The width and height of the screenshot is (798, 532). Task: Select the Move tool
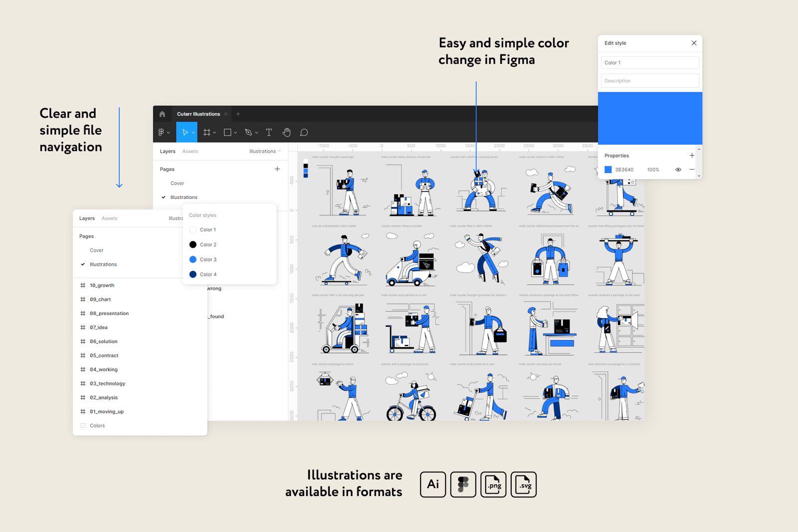click(185, 133)
